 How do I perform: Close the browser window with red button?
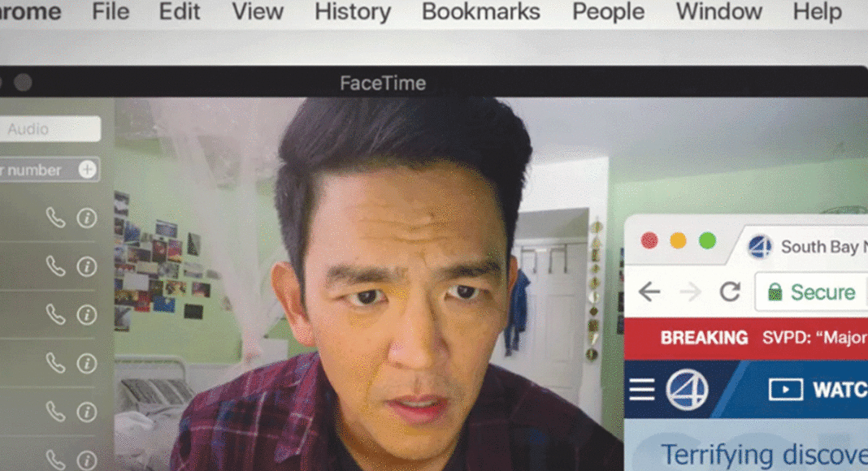click(x=649, y=241)
